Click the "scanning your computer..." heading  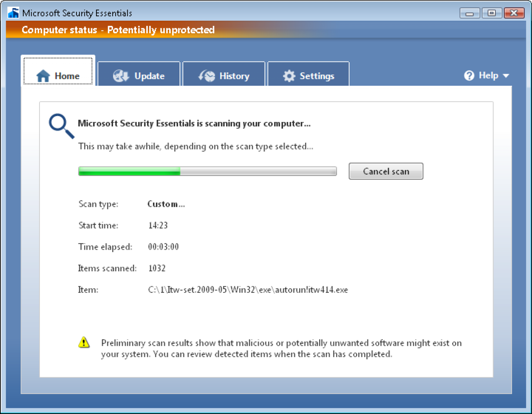pos(194,123)
